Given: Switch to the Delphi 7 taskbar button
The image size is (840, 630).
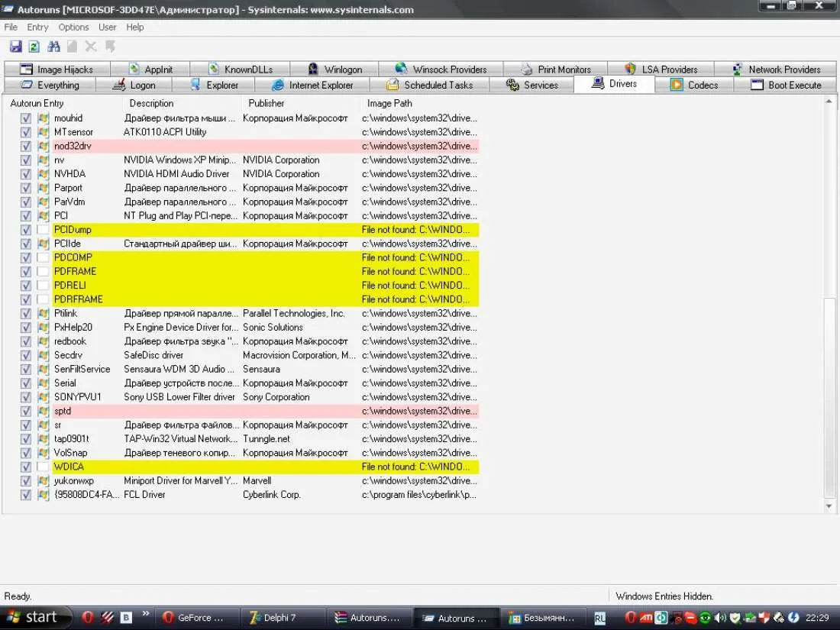Looking at the screenshot, I should [x=281, y=618].
